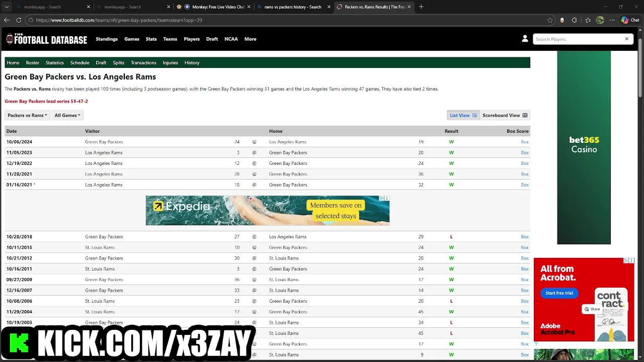Open Games in the top navigation

tap(132, 39)
